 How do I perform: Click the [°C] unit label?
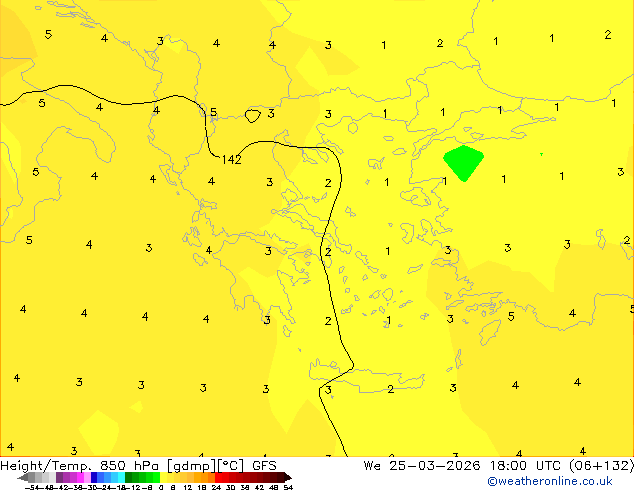tap(230, 465)
